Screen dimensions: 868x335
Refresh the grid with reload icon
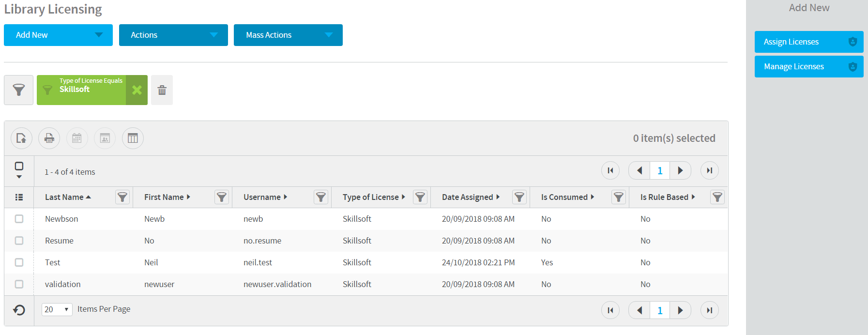[19, 310]
